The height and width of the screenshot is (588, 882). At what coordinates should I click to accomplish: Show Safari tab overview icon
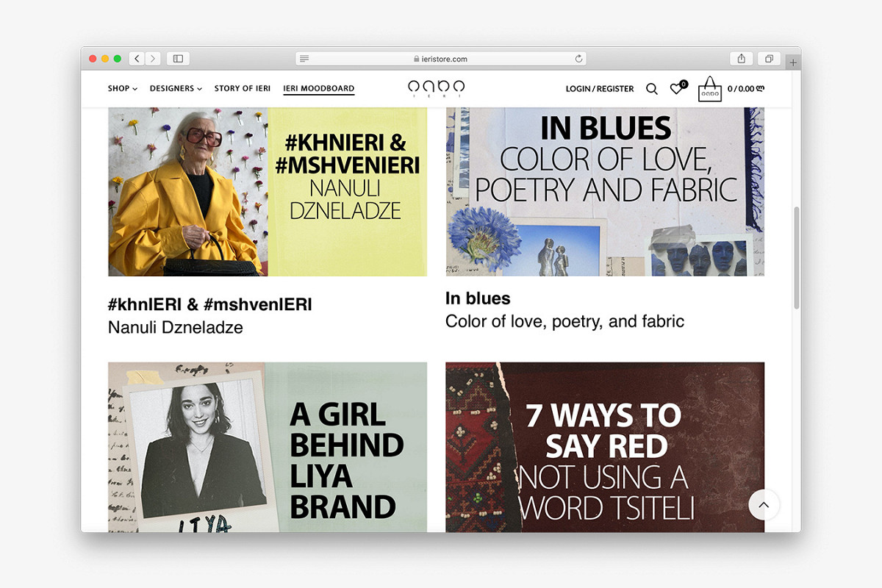(x=769, y=59)
